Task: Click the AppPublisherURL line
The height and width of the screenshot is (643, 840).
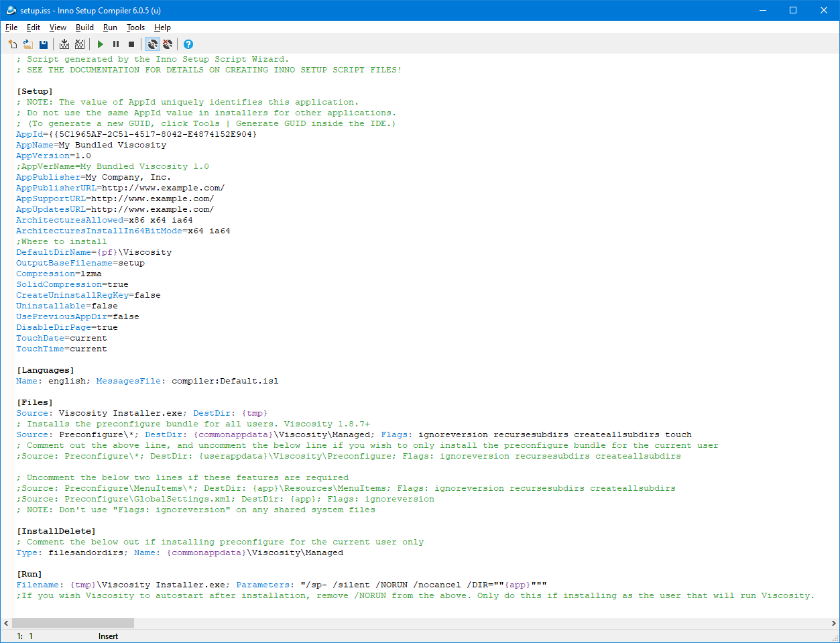Action: [x=121, y=188]
